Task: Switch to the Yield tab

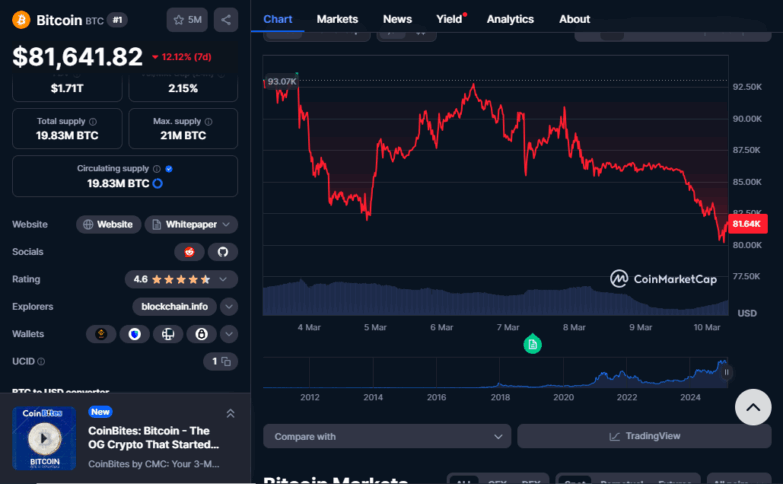Action: (449, 19)
